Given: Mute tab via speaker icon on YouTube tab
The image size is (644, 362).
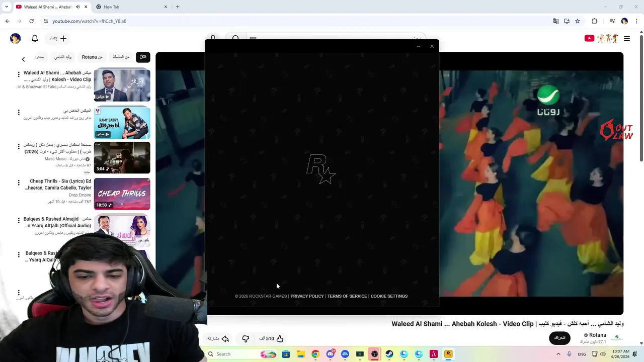Looking at the screenshot, I should (x=77, y=7).
